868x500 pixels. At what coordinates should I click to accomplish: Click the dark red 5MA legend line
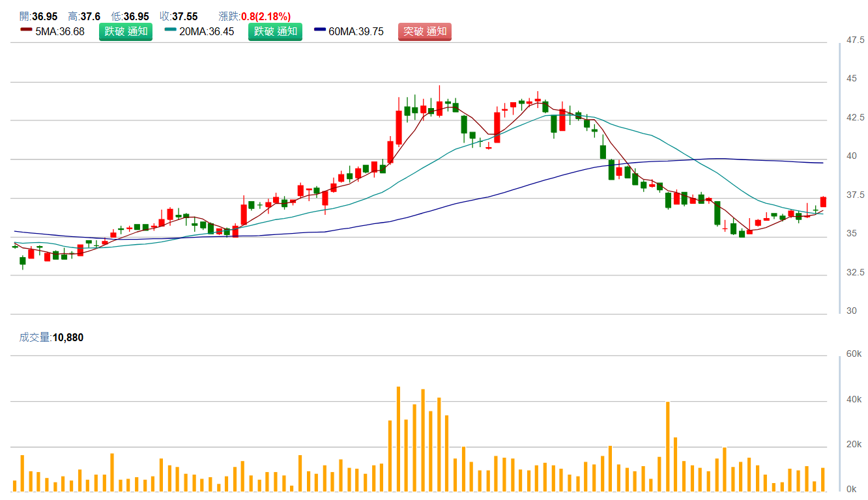(x=26, y=29)
